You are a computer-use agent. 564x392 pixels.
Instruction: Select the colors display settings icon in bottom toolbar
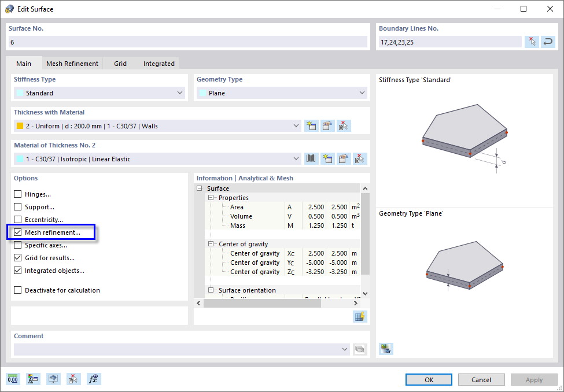(33, 379)
